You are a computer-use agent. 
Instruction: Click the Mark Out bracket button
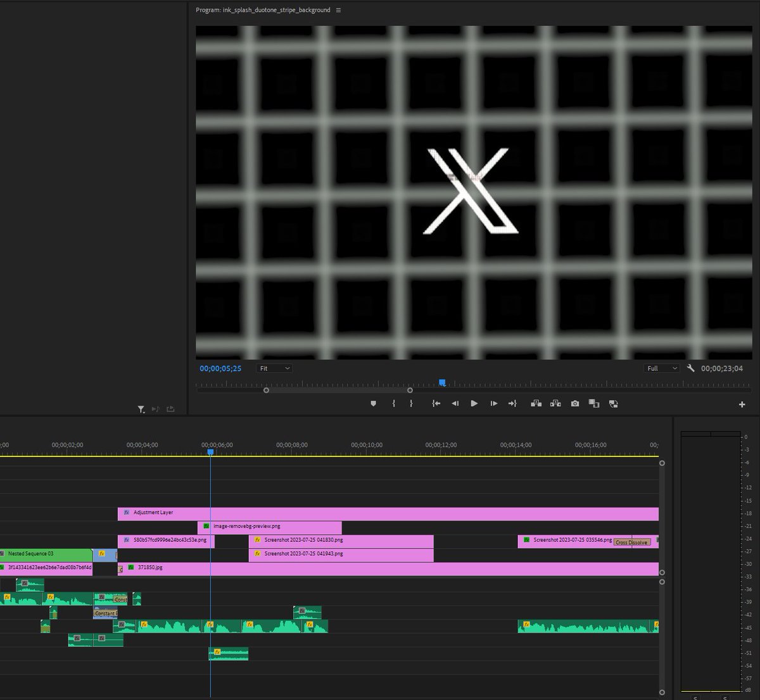(x=411, y=404)
